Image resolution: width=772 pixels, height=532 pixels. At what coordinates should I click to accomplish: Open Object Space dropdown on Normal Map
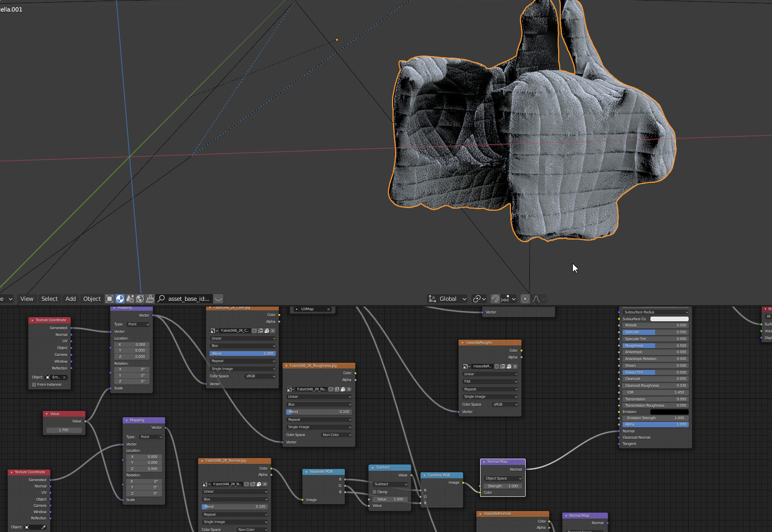(503, 479)
